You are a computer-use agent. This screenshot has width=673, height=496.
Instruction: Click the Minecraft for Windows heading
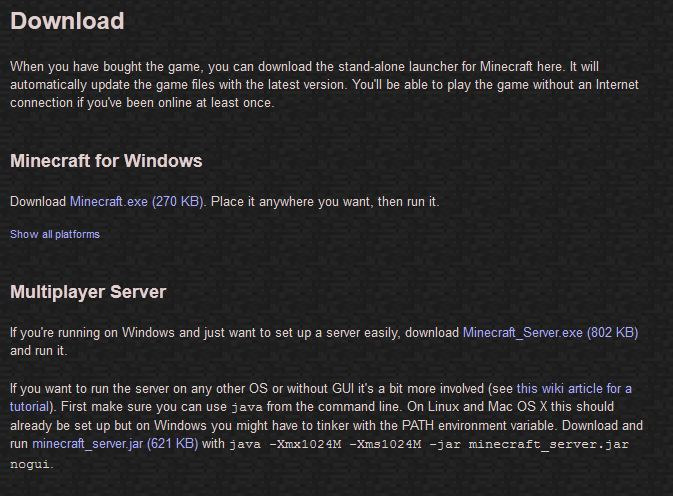(x=106, y=161)
